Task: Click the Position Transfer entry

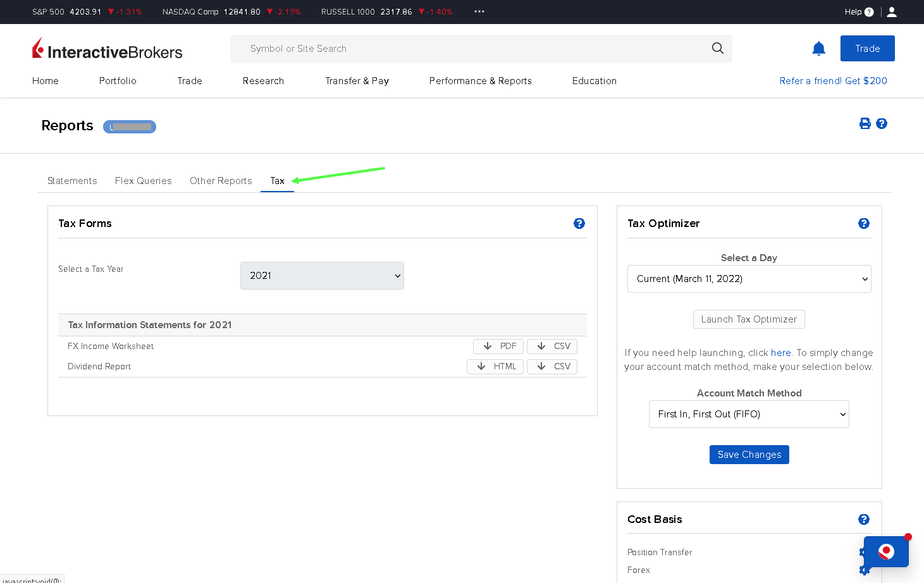Action: pyautogui.click(x=660, y=553)
